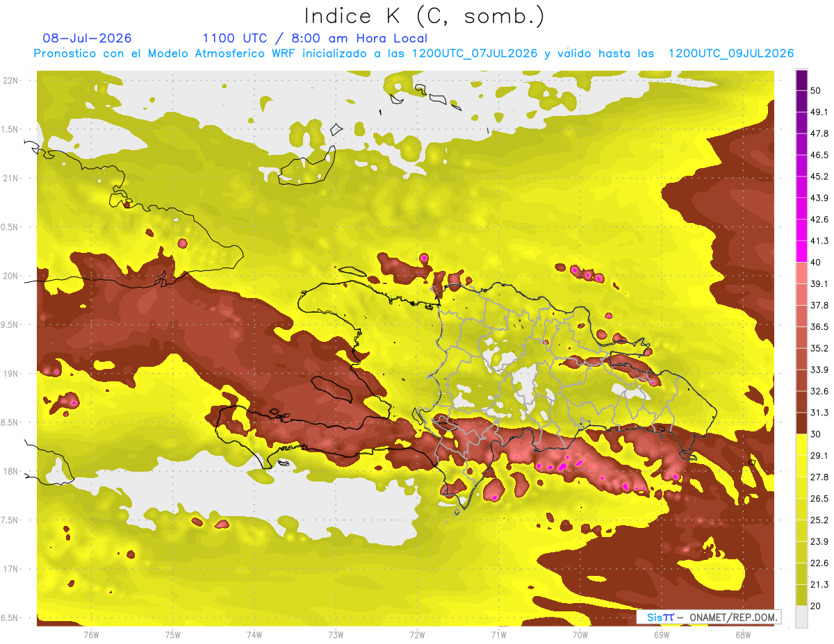
Task: Click the legend value '37.8'
Action: tap(819, 306)
